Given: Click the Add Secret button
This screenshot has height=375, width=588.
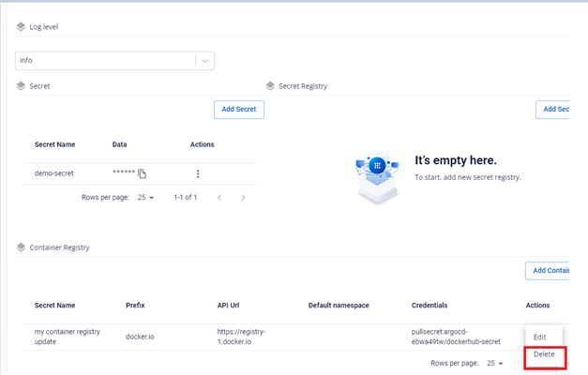Looking at the screenshot, I should (239, 110).
